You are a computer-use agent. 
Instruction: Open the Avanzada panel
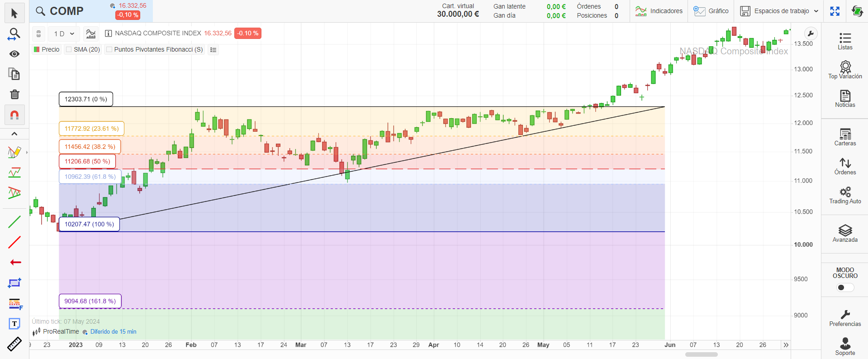[x=845, y=234]
